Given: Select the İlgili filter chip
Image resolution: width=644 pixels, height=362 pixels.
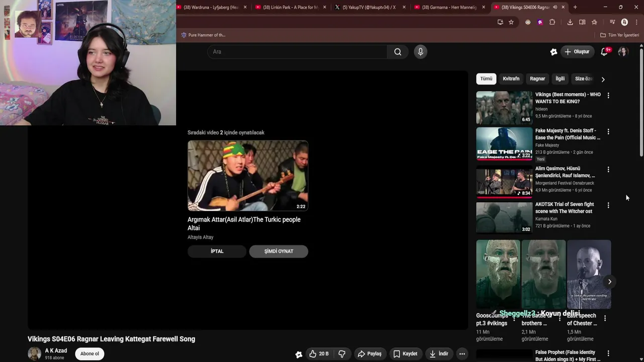Looking at the screenshot, I should click(560, 79).
